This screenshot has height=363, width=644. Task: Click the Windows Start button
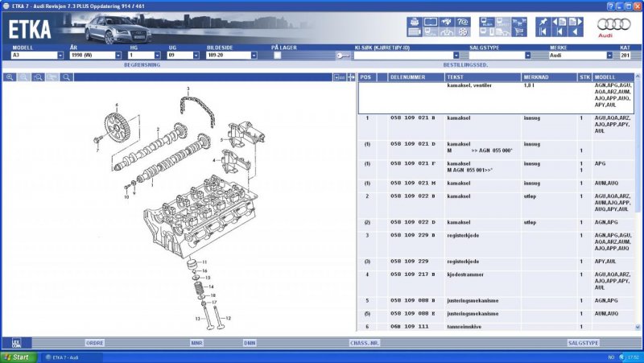(x=16, y=357)
